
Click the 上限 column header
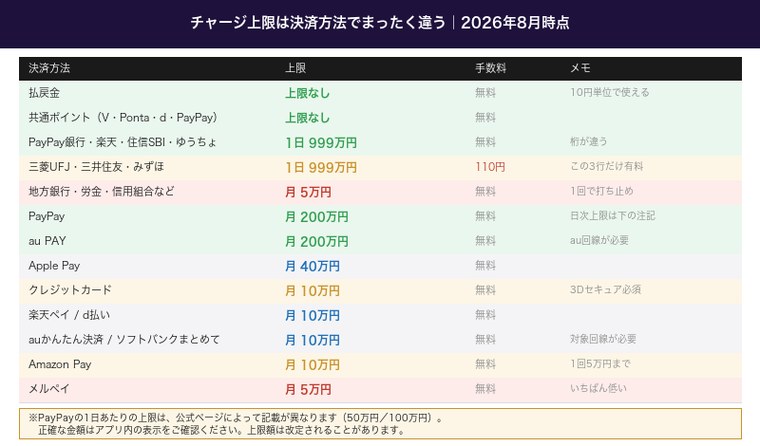[295, 68]
